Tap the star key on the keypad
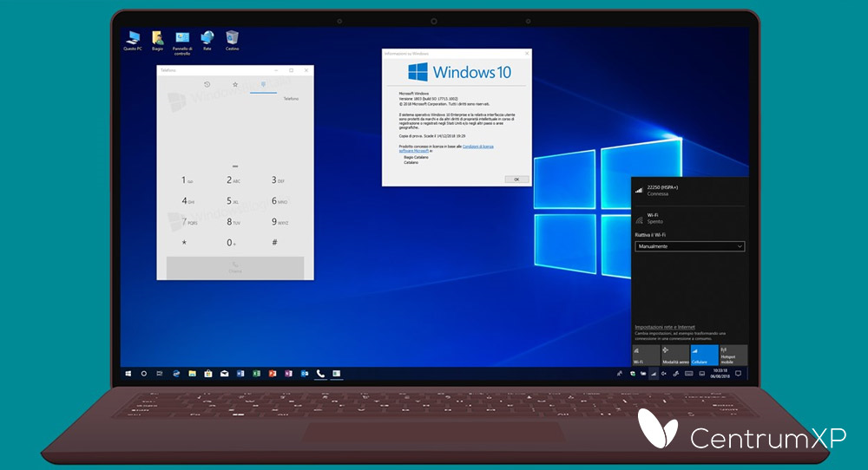The width and height of the screenshot is (868, 470). pyautogui.click(x=184, y=242)
